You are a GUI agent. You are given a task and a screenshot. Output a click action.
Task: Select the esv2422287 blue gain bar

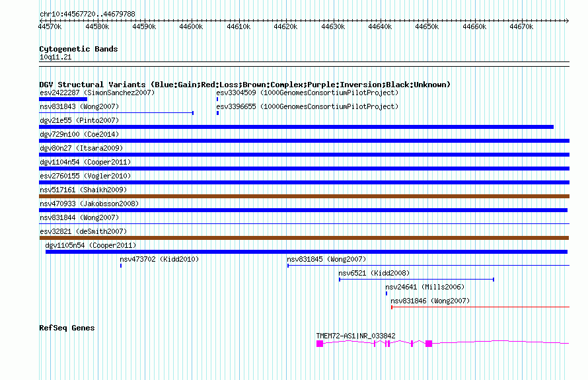coord(63,99)
